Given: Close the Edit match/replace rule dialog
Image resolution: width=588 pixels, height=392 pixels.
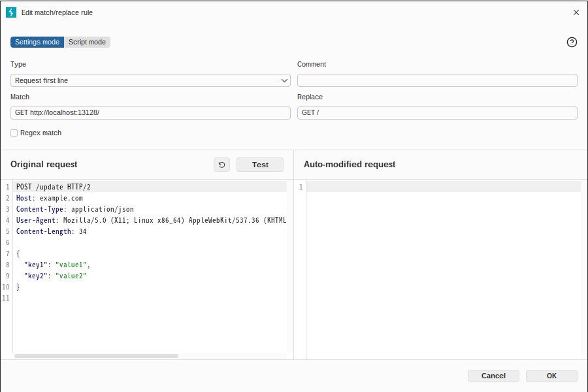Looking at the screenshot, I should (x=576, y=12).
